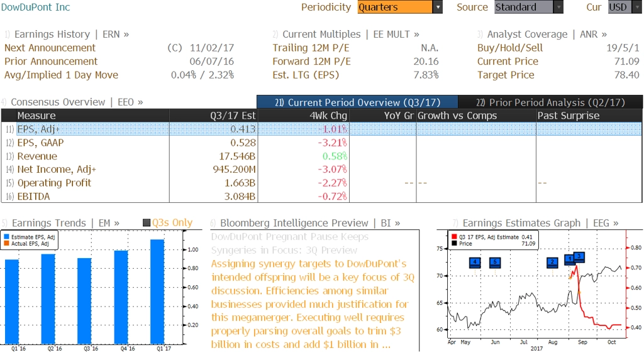Click the Q3 '16 bar in Earnings Trends
The width and height of the screenshot is (644, 353).
coord(85,301)
